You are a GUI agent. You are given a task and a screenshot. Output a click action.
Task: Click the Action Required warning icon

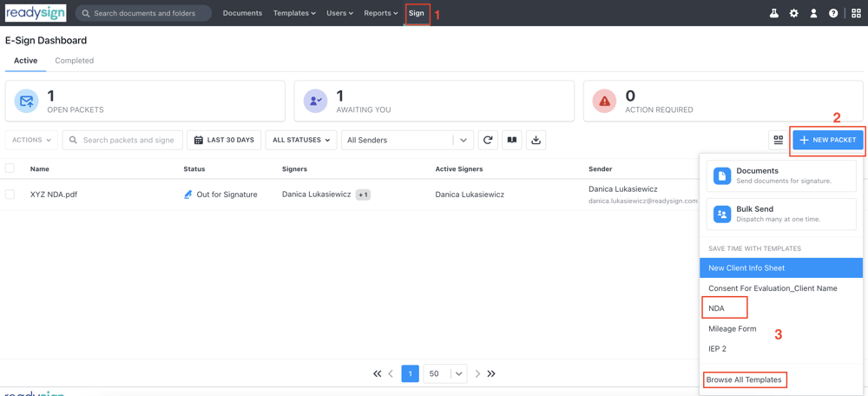pos(604,101)
